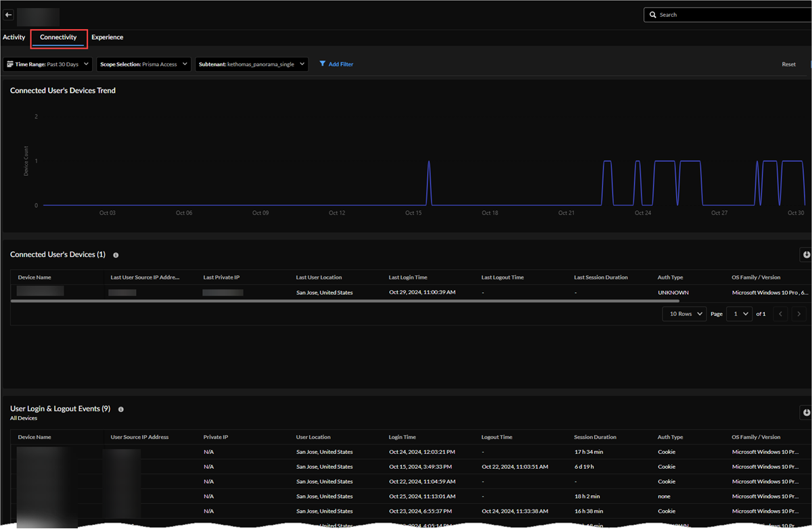
Task: Click info icon beside User Login & Logout Events
Action: [120, 409]
